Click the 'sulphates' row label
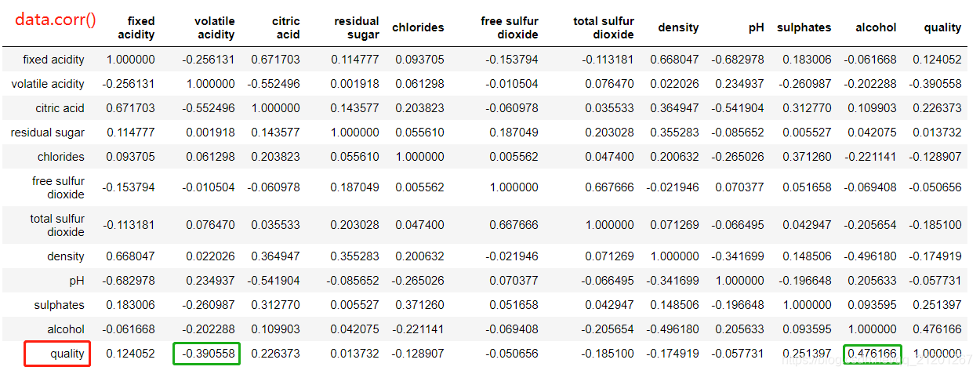Viewport: 980px width, 374px height. 59,305
